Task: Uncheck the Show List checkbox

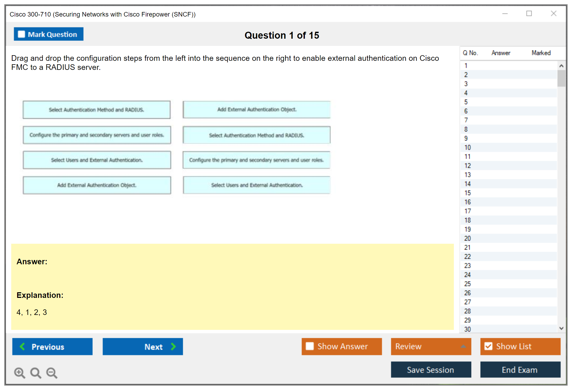Action: tap(488, 346)
